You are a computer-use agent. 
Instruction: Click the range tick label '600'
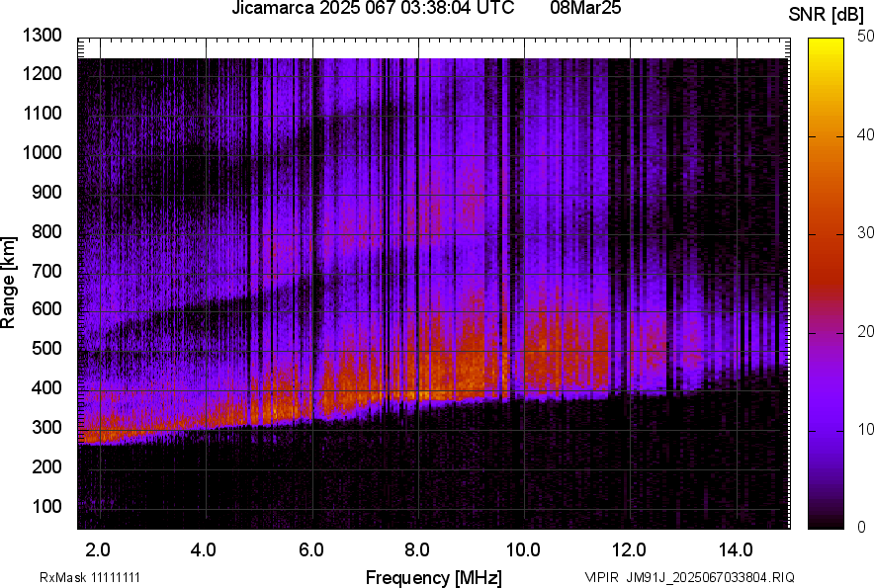click(x=46, y=308)
